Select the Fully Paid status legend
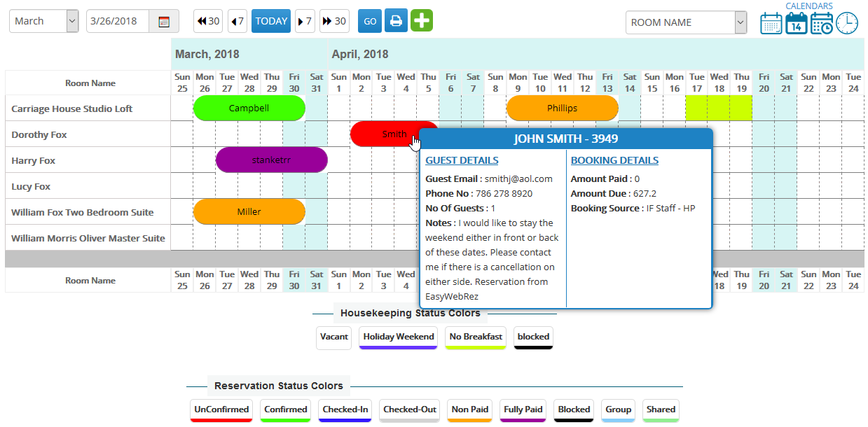The image size is (868, 427). (x=523, y=410)
